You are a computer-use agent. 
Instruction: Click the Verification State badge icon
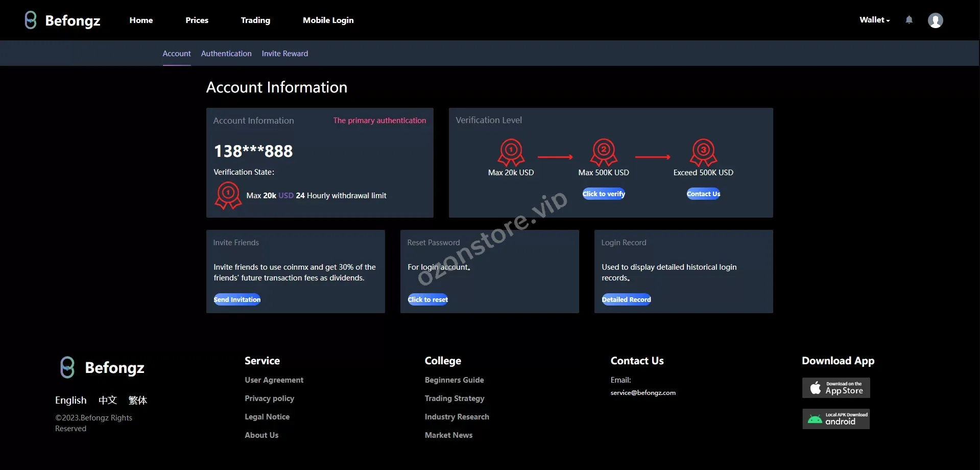pyautogui.click(x=228, y=195)
